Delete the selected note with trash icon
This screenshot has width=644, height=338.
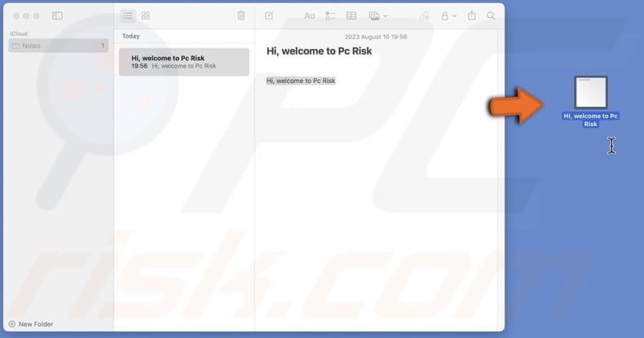click(241, 15)
